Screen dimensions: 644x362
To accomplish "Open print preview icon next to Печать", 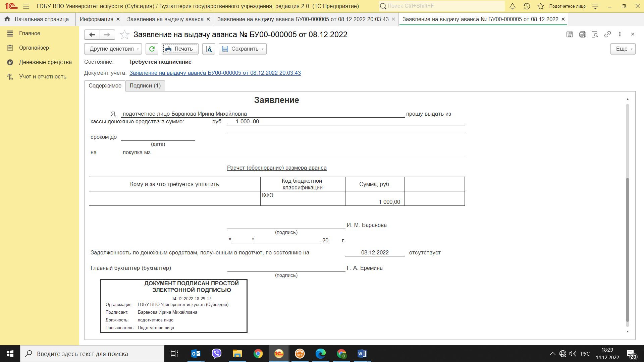I will coord(209,49).
